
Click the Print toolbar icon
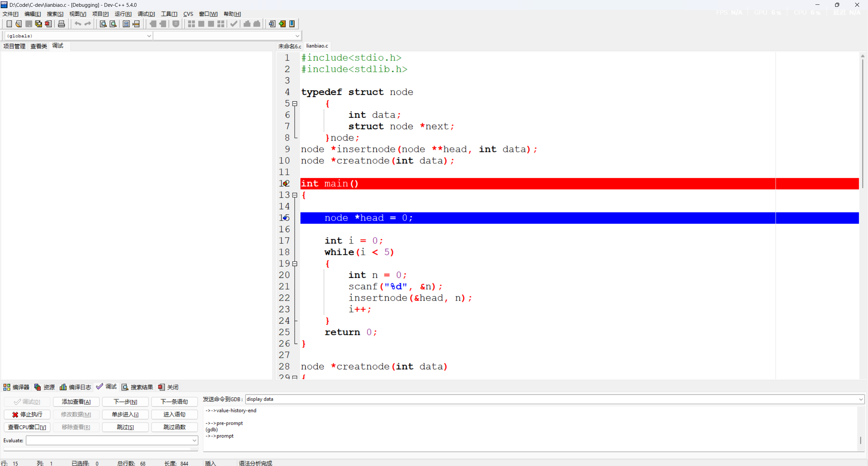(x=61, y=24)
